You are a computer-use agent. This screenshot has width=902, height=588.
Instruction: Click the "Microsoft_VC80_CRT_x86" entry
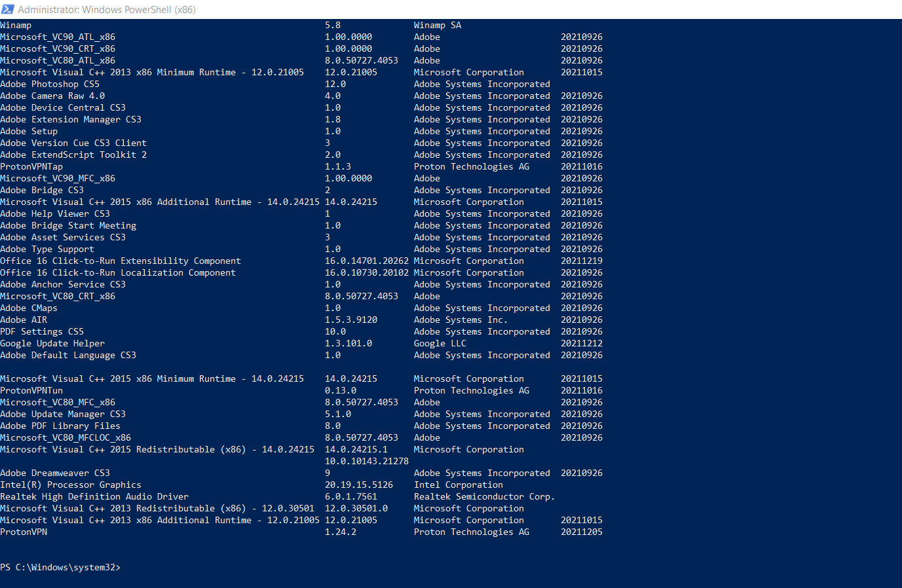(58, 297)
